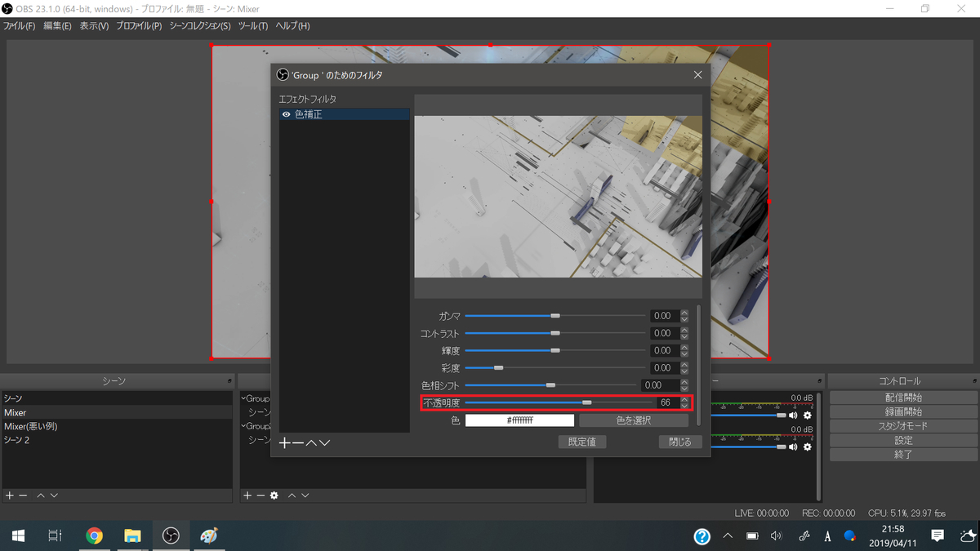Toggle visibility eye of 色補正 filter
The width and height of the screenshot is (980, 551).
286,115
